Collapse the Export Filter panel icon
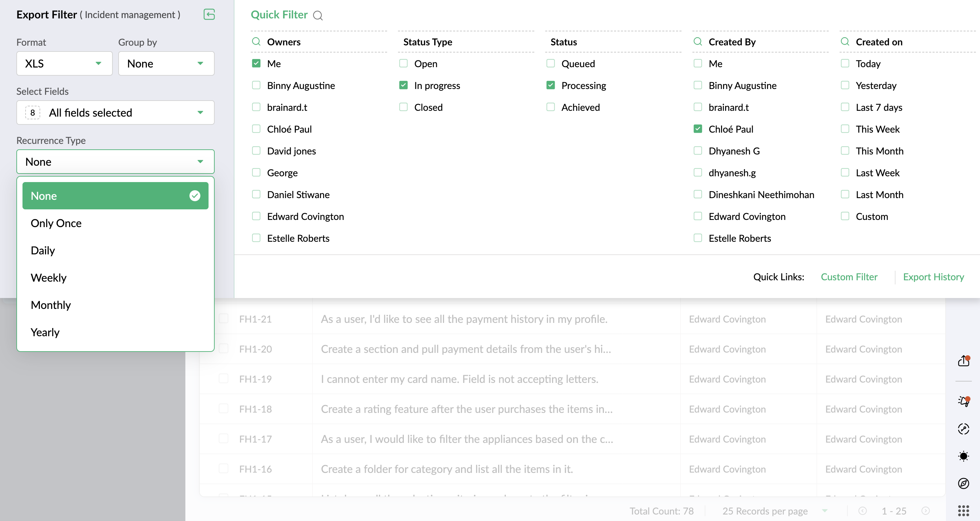The image size is (980, 521). 209,14
